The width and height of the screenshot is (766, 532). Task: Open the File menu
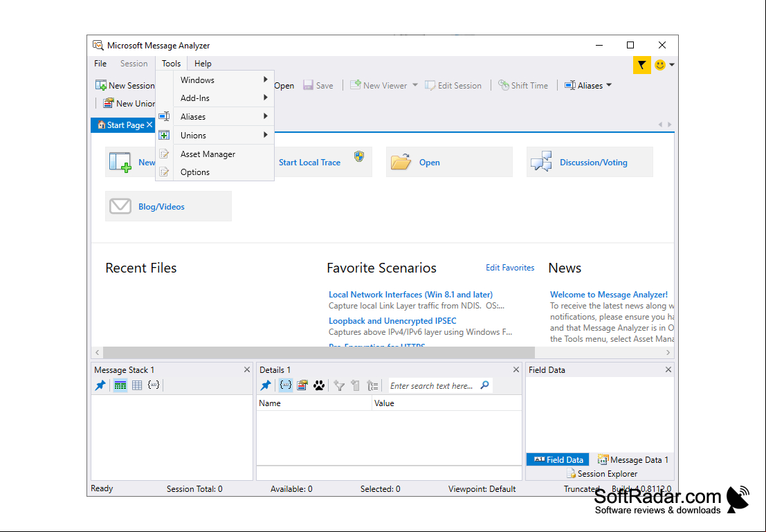click(100, 64)
